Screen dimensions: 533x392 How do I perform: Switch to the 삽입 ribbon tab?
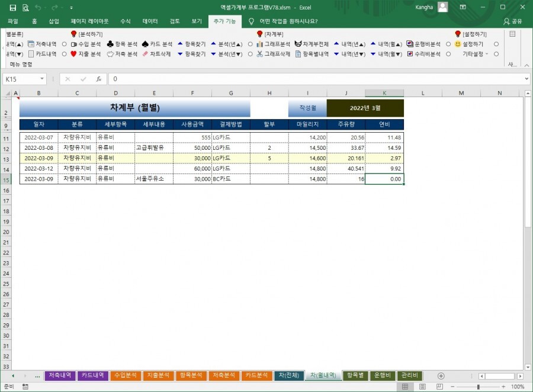point(54,21)
